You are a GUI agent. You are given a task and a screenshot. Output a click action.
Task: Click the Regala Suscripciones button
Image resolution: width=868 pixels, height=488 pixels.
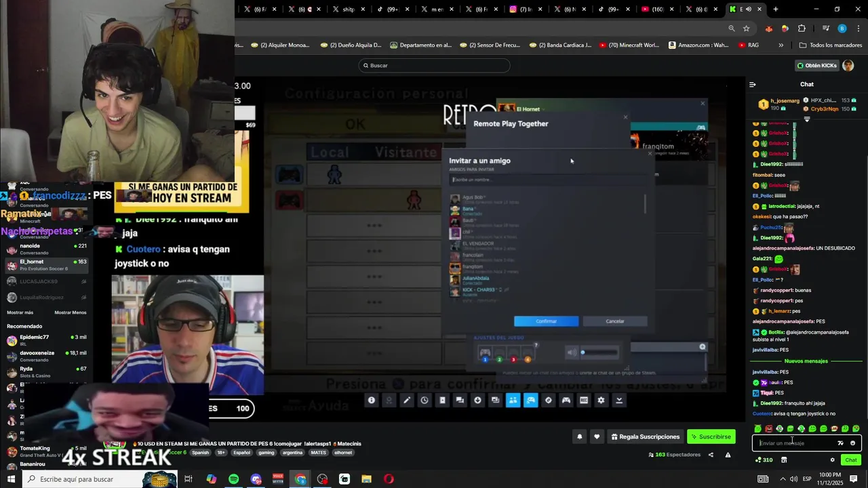(646, 436)
